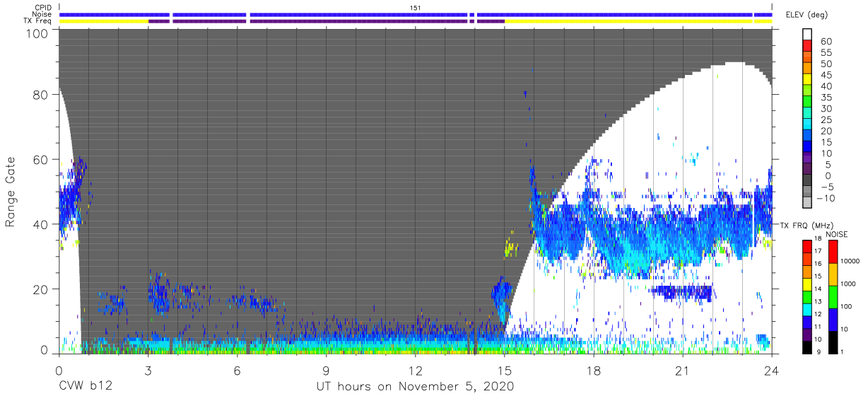
Task: Click the 21 tick on the UT hours axis
Action: 683,371
